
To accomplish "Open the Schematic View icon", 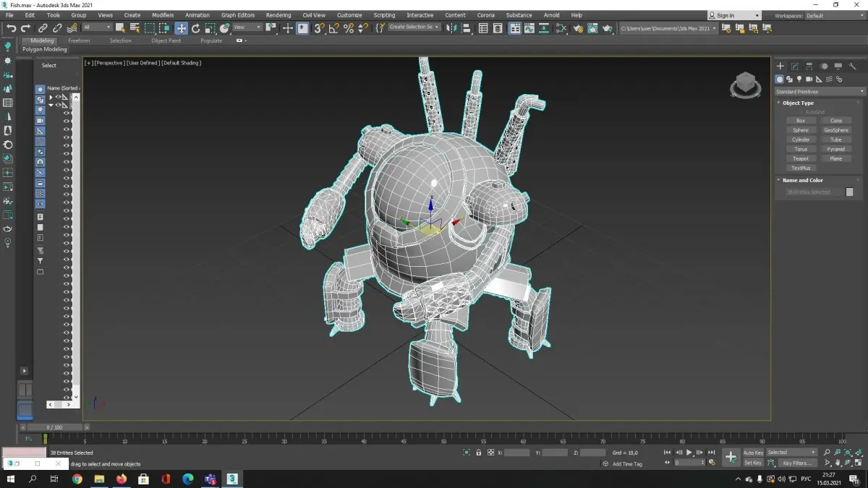I will click(x=544, y=28).
